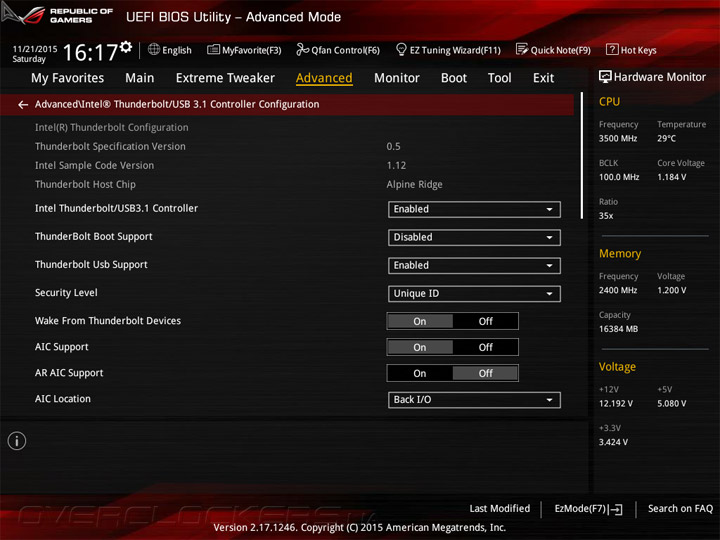Click the settings list vertical scrollbar
The width and height of the screenshot is (720, 540).
click(x=582, y=156)
